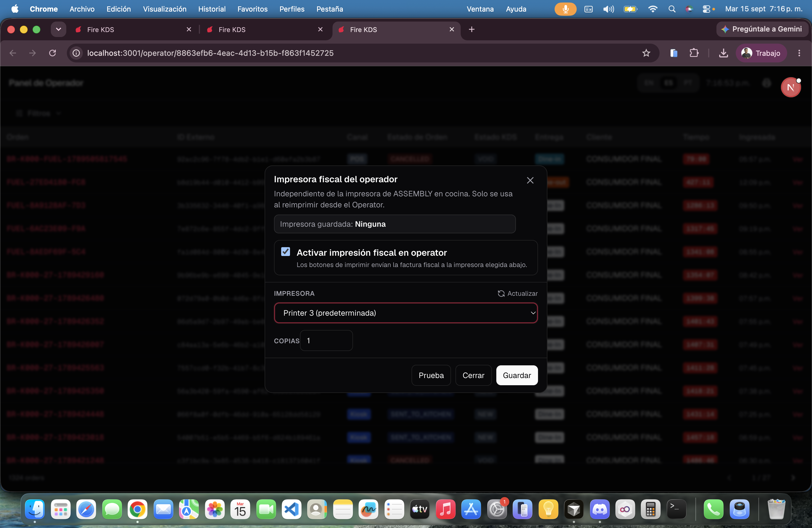Image resolution: width=812 pixels, height=528 pixels.
Task: Save settings with Guardar button
Action: 517,375
